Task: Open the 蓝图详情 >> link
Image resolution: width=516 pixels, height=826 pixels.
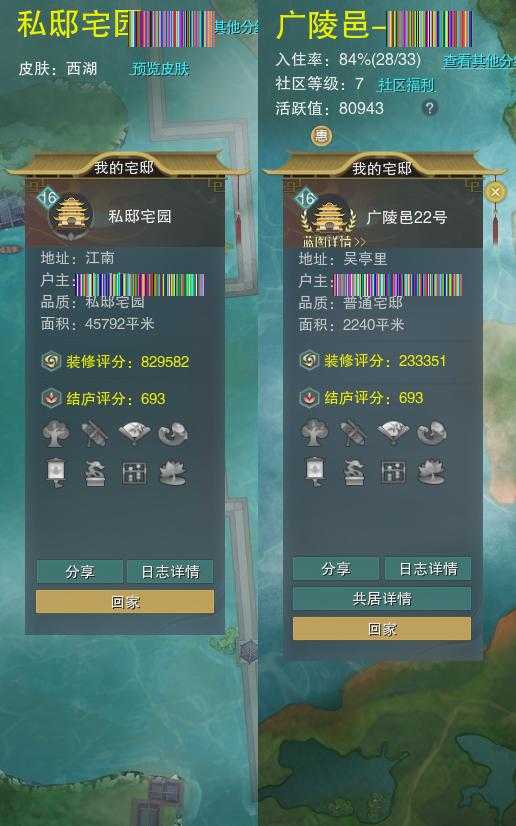Action: point(334,242)
